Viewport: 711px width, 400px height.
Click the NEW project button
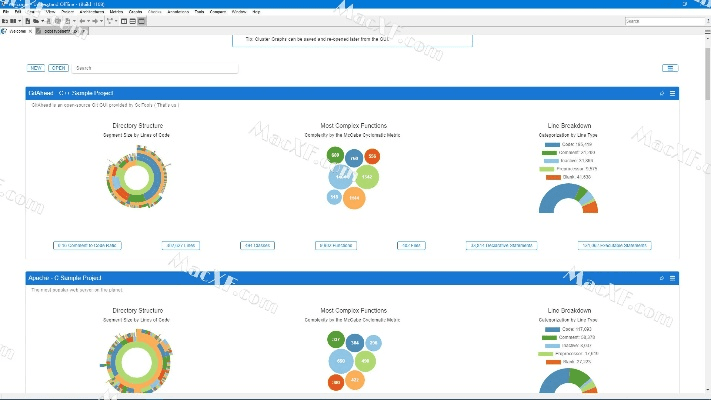point(36,68)
